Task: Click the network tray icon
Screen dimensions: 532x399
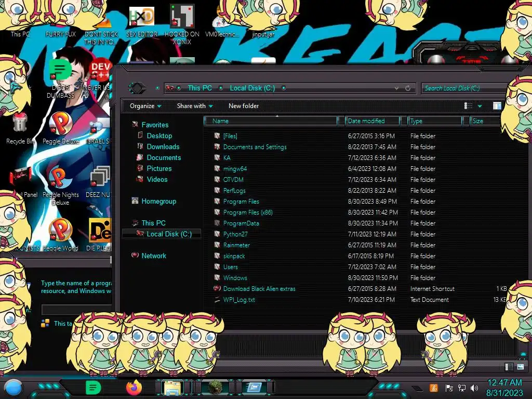Action: pos(461,388)
